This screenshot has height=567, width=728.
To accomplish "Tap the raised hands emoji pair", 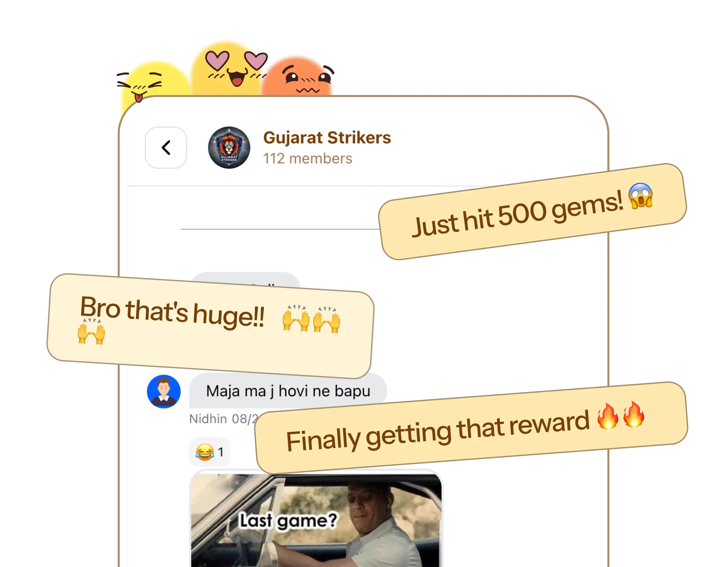I will (x=311, y=318).
